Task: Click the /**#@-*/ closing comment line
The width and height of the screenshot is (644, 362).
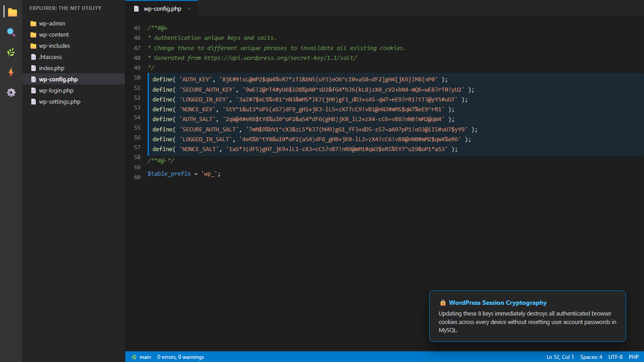Action: 161,160
